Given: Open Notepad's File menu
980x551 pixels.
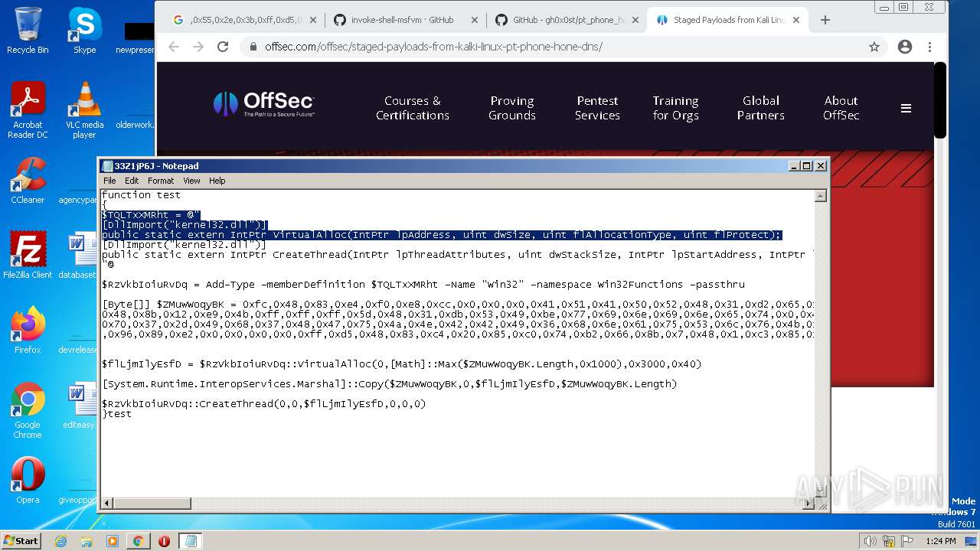Looking at the screenshot, I should click(109, 181).
